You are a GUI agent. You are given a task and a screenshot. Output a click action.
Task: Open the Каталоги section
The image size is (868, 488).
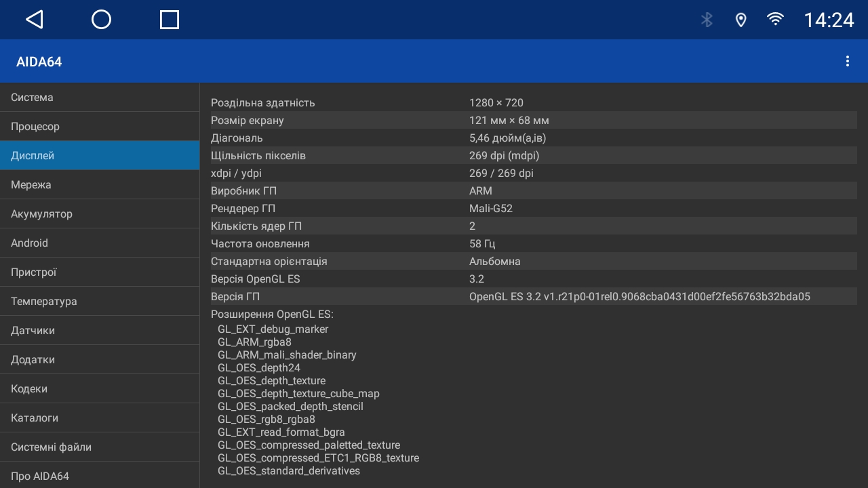(x=100, y=418)
